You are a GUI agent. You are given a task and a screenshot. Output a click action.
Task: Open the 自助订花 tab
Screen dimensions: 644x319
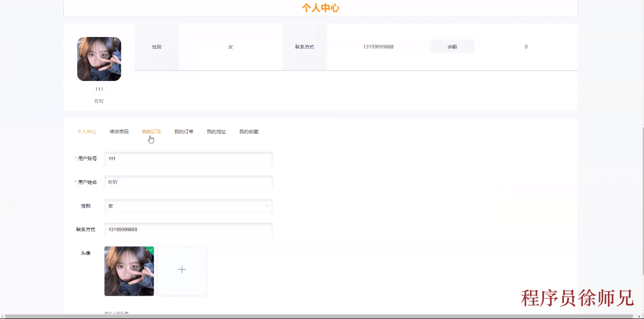point(151,131)
